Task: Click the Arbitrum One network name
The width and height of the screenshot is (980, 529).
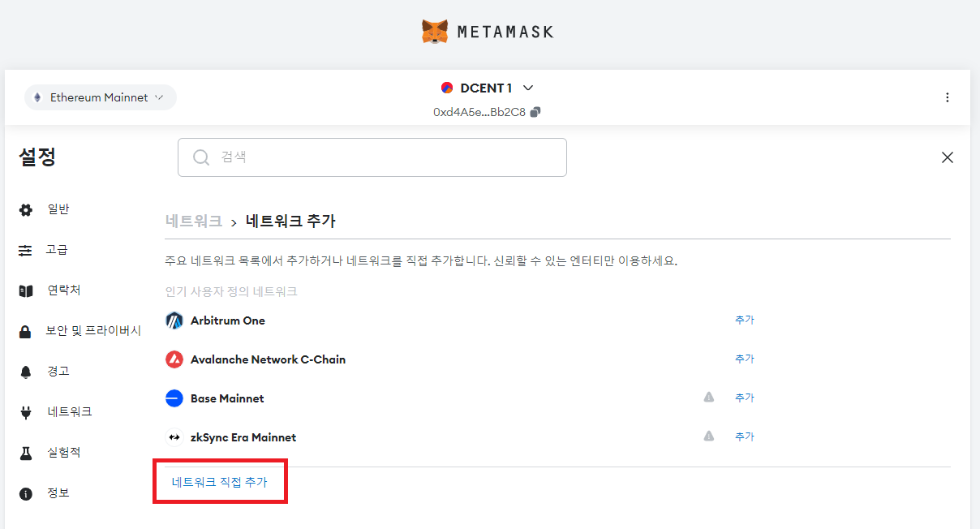Action: click(x=228, y=320)
